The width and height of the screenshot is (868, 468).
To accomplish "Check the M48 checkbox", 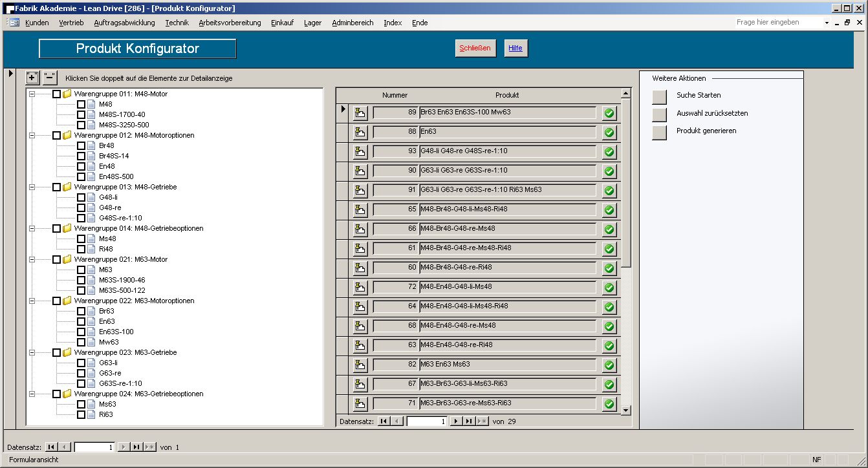I will [x=81, y=104].
